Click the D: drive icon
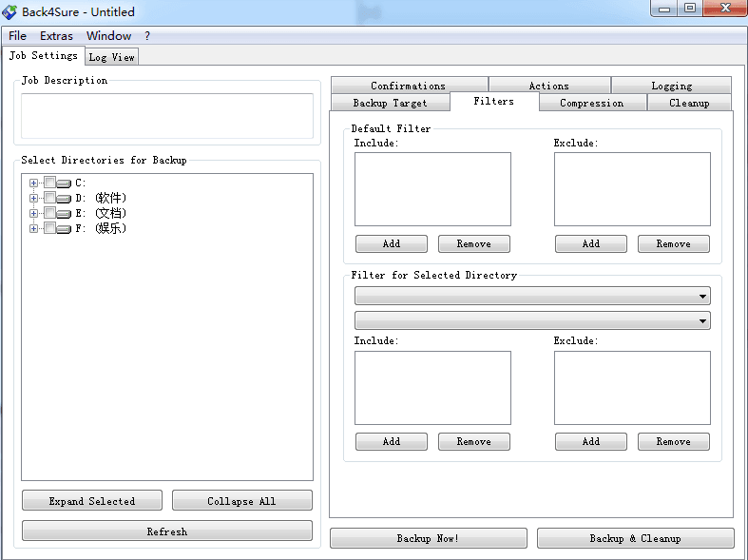 click(64, 199)
